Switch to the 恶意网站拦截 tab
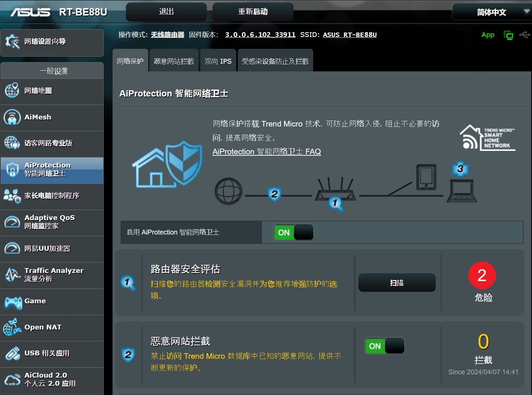This screenshot has height=395, width=532. (174, 61)
